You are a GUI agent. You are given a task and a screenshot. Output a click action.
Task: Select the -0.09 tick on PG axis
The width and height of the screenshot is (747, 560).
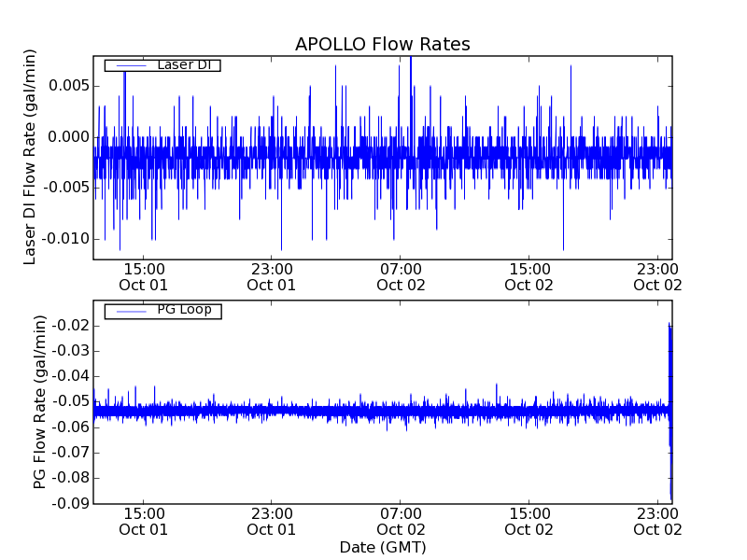[x=71, y=503]
